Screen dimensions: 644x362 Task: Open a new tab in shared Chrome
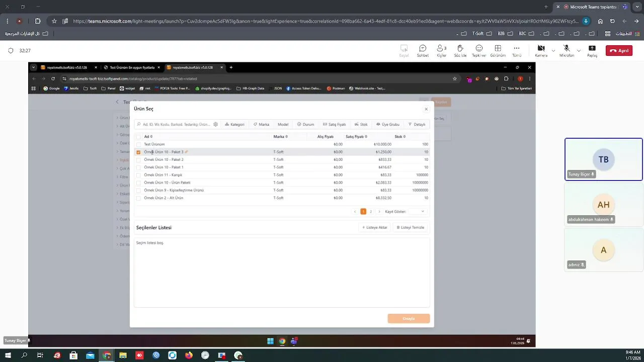point(231,67)
